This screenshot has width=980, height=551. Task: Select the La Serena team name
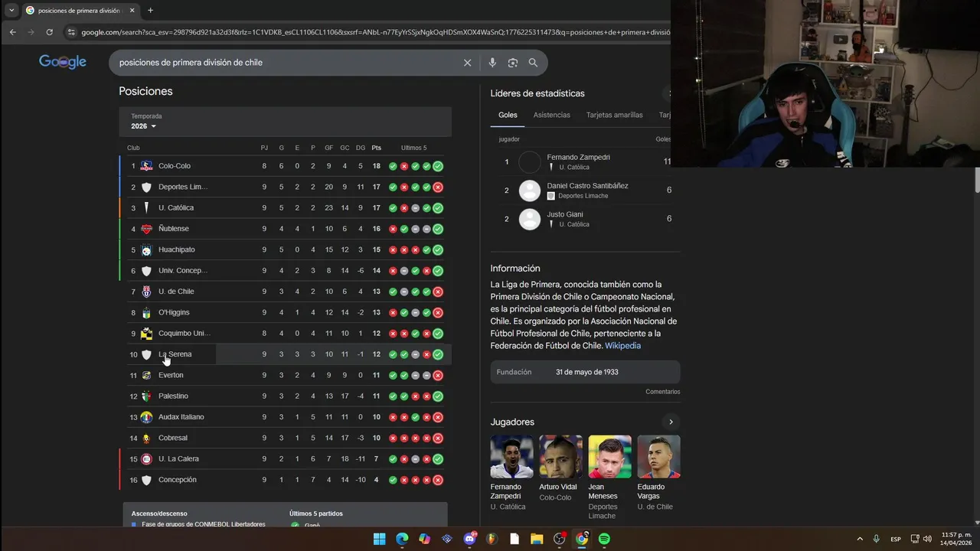pyautogui.click(x=175, y=354)
